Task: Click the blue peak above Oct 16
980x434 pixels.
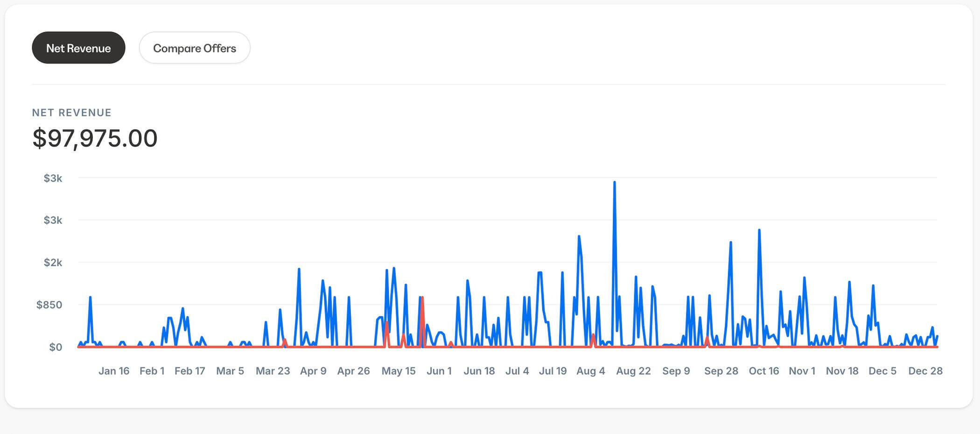Action: click(x=759, y=231)
